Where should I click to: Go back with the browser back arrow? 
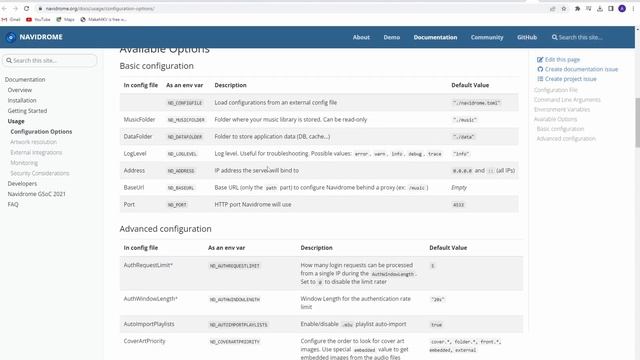(4, 9)
